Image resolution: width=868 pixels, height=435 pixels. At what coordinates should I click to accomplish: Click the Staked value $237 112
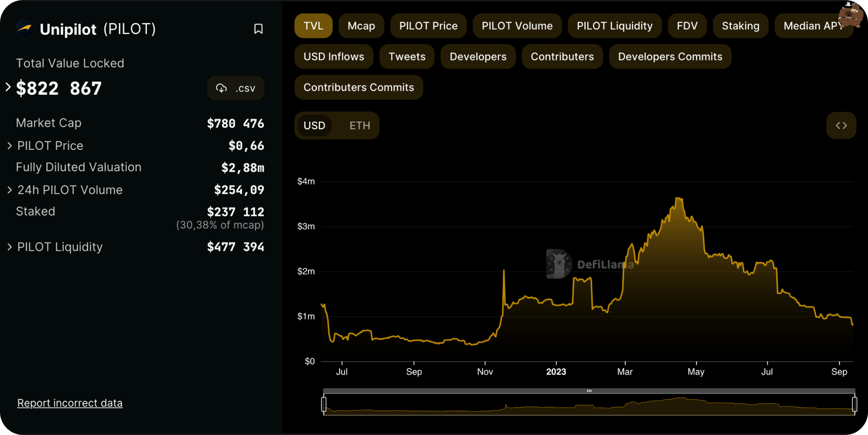click(x=235, y=212)
